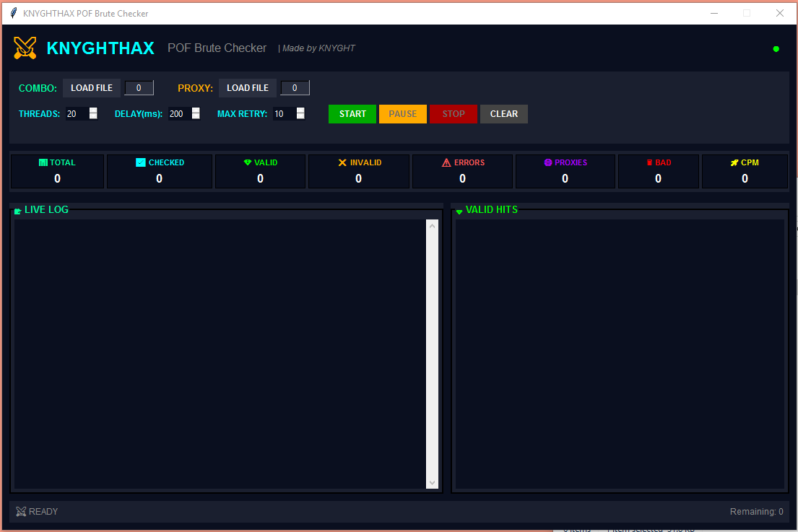
Task: Click the red BAD trash icon
Action: coord(649,163)
